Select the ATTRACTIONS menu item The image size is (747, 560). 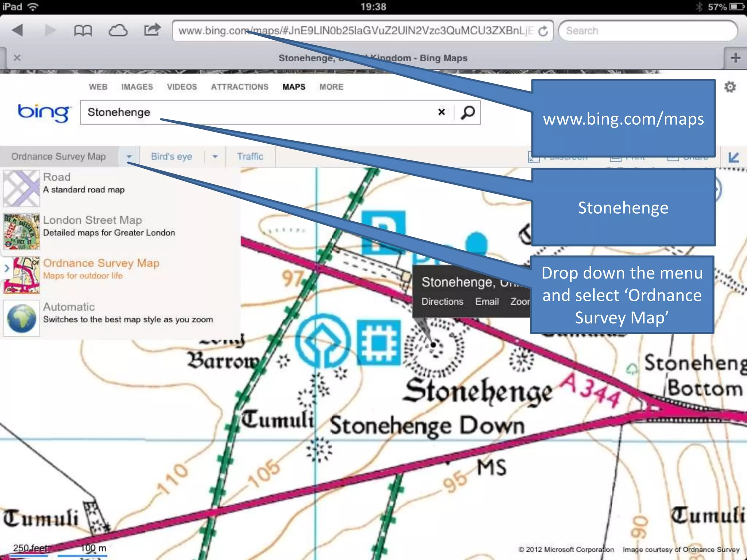click(240, 87)
